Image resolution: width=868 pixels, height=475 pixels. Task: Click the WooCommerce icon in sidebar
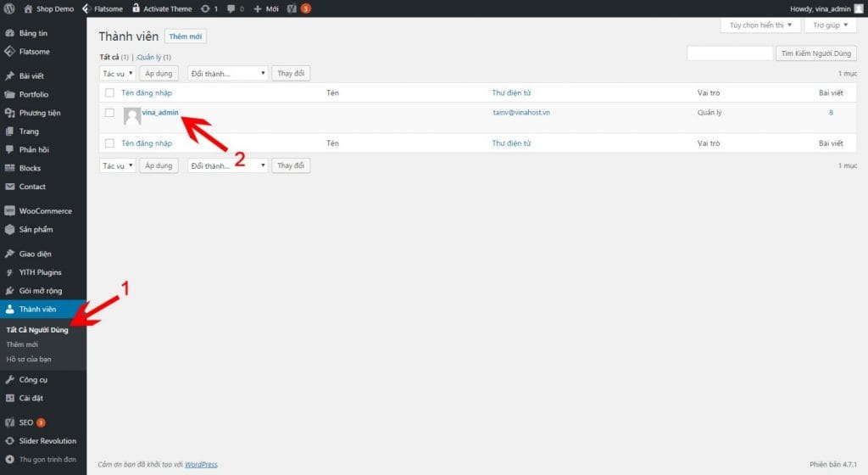pos(9,211)
